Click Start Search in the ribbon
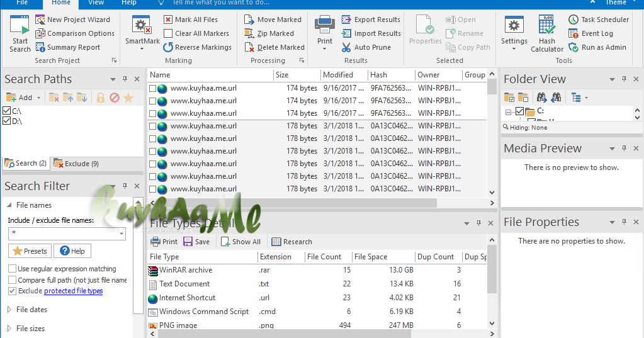The image size is (644, 338). tap(20, 34)
